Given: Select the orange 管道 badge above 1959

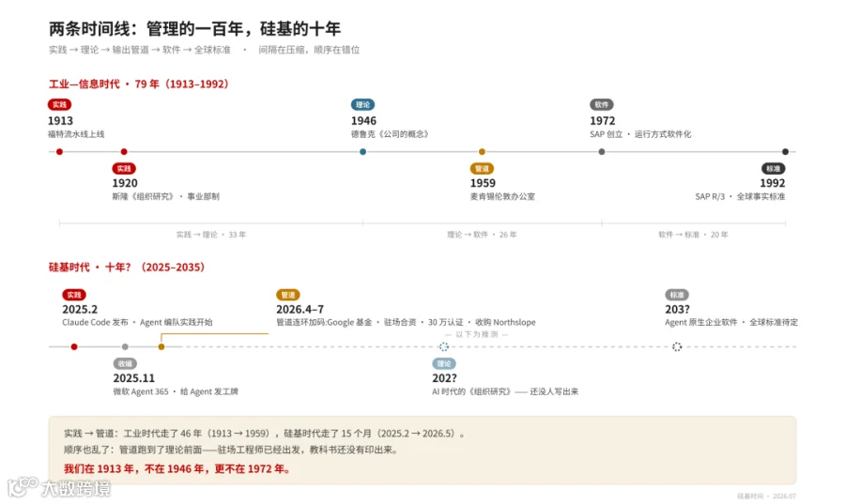Looking at the screenshot, I should [482, 169].
